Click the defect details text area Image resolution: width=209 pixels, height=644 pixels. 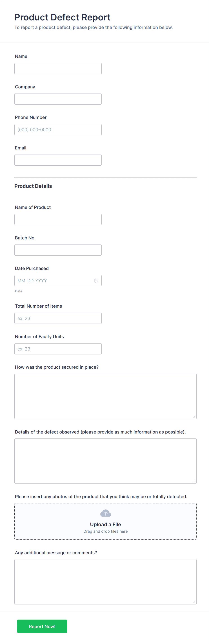105,461
